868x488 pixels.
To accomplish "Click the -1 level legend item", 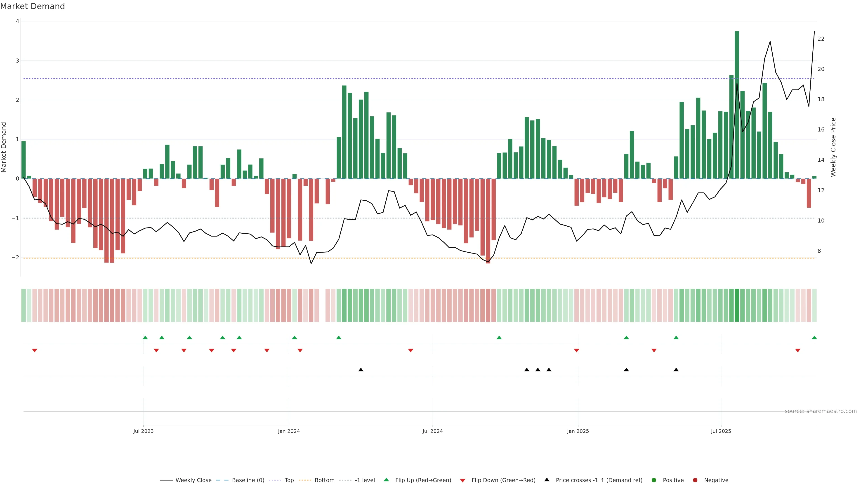I will coord(365,480).
